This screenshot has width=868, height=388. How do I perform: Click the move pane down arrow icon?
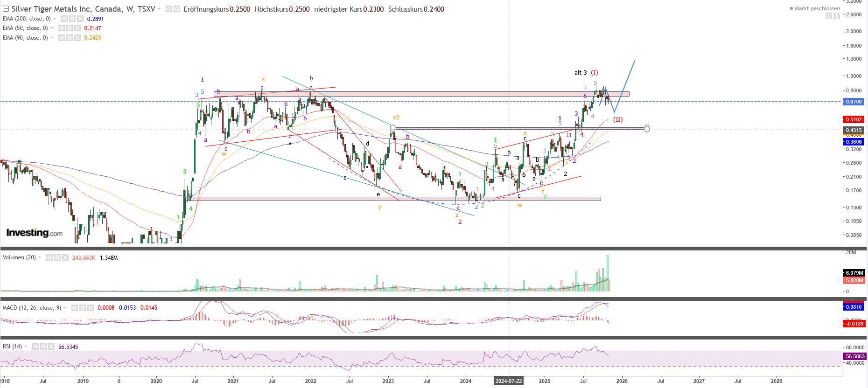tap(829, 16)
